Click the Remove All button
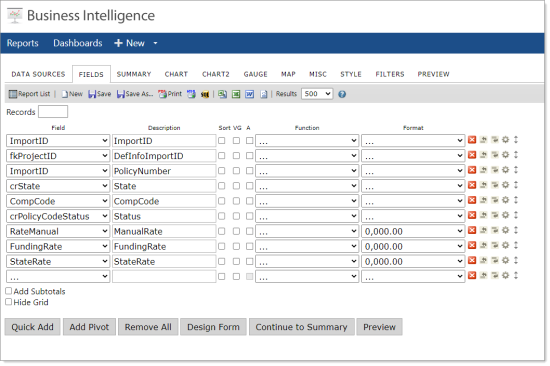 [x=148, y=327]
